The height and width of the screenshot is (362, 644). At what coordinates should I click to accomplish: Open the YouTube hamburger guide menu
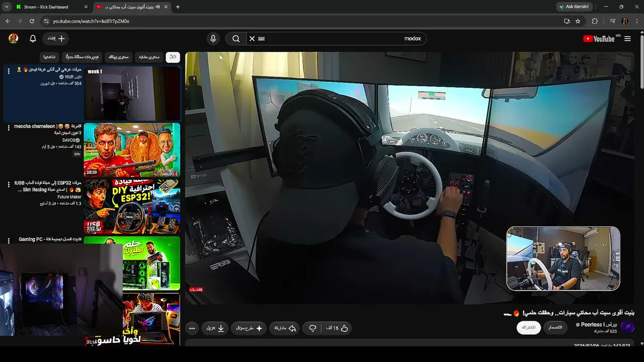pyautogui.click(x=627, y=39)
